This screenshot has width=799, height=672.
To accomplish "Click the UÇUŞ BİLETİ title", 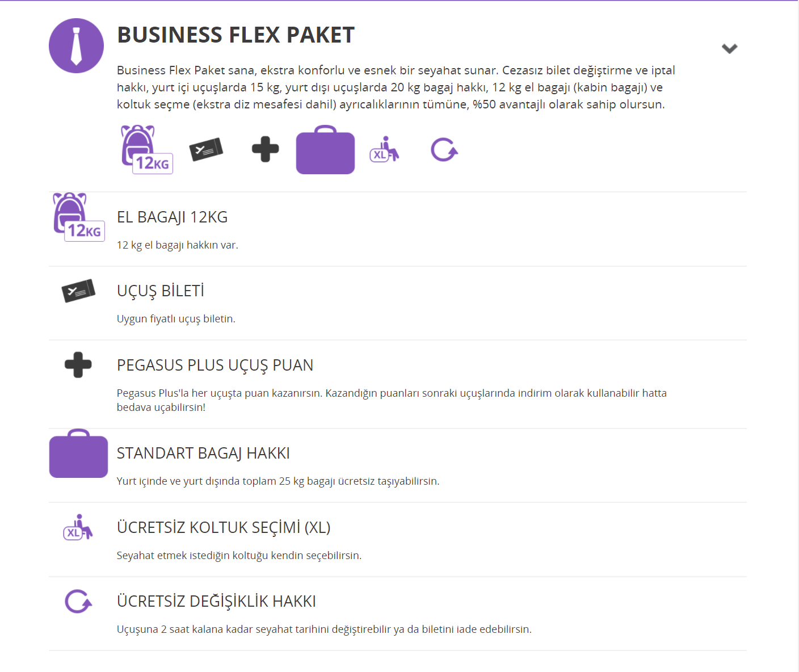I will (x=161, y=291).
